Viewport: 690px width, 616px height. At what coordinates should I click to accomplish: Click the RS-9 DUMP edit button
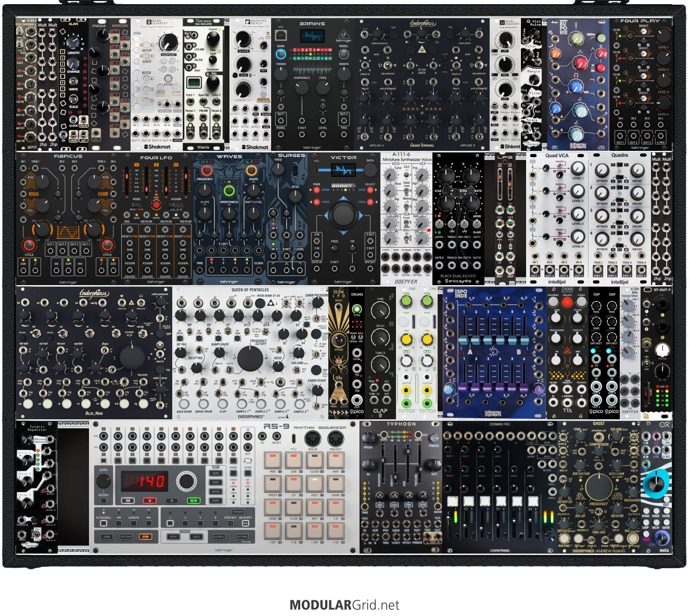click(x=215, y=500)
